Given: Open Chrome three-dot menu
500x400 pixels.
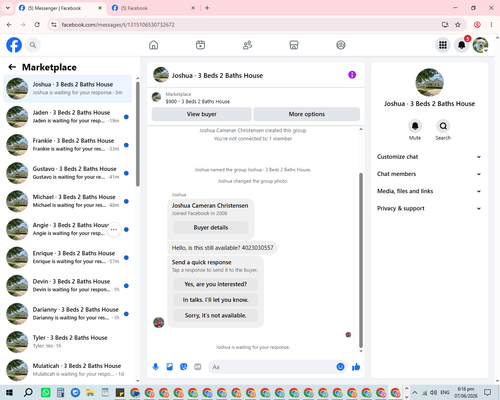Looking at the screenshot, I should pyautogui.click(x=491, y=25).
